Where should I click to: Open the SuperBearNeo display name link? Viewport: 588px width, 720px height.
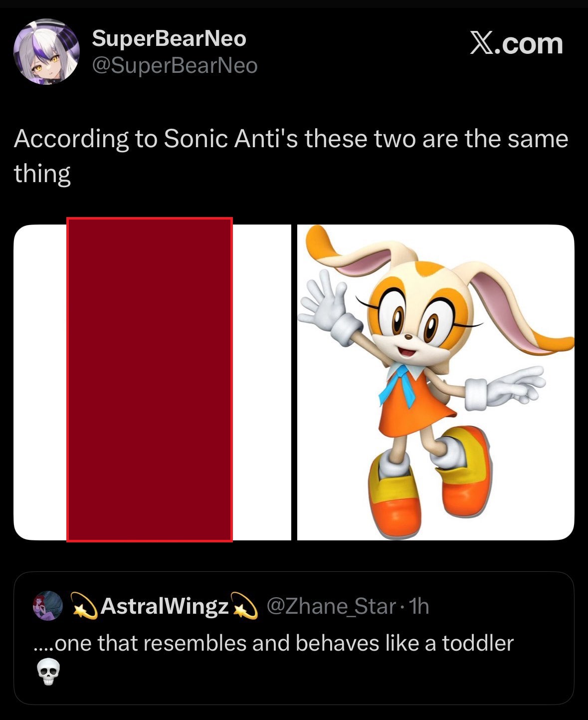tap(169, 38)
